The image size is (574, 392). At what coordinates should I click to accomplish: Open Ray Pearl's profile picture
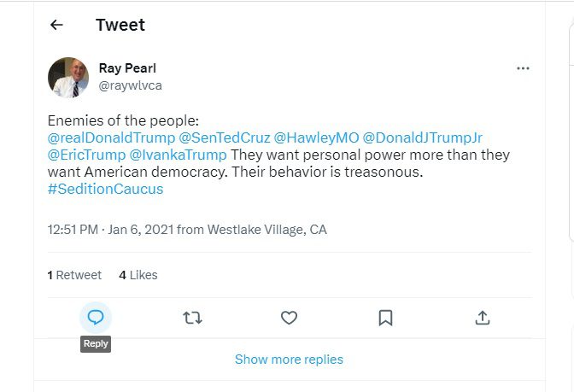point(68,77)
